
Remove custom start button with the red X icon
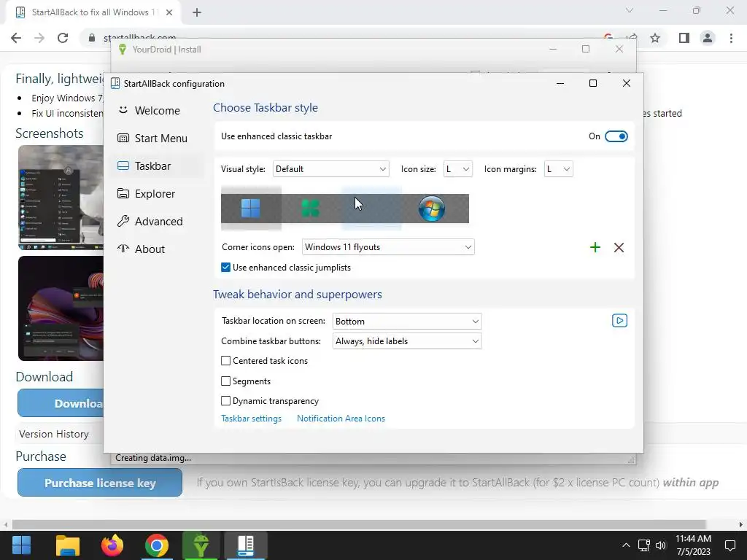(x=619, y=247)
